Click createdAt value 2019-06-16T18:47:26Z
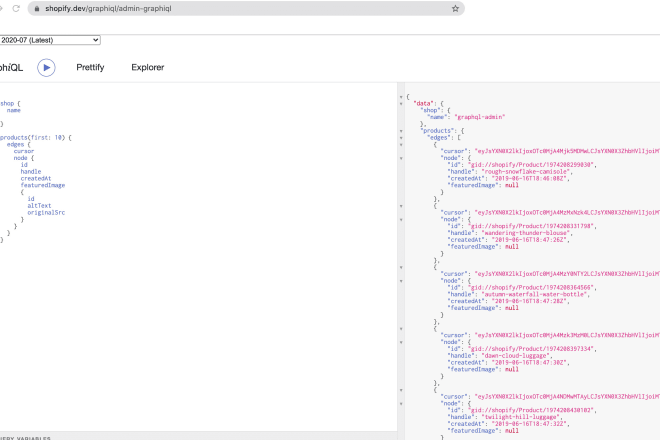Image resolution: width=660 pixels, height=440 pixels. tap(530, 240)
